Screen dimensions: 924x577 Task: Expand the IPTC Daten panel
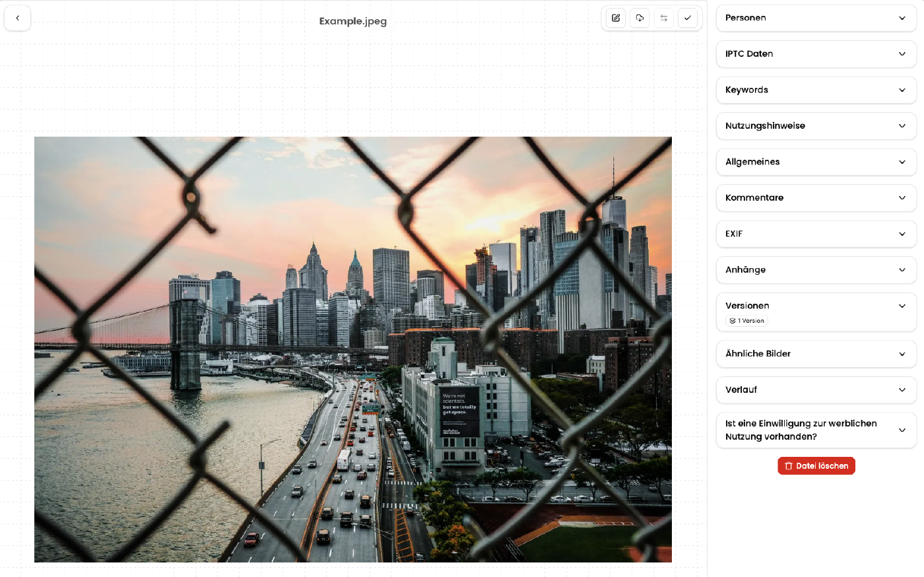tap(816, 54)
